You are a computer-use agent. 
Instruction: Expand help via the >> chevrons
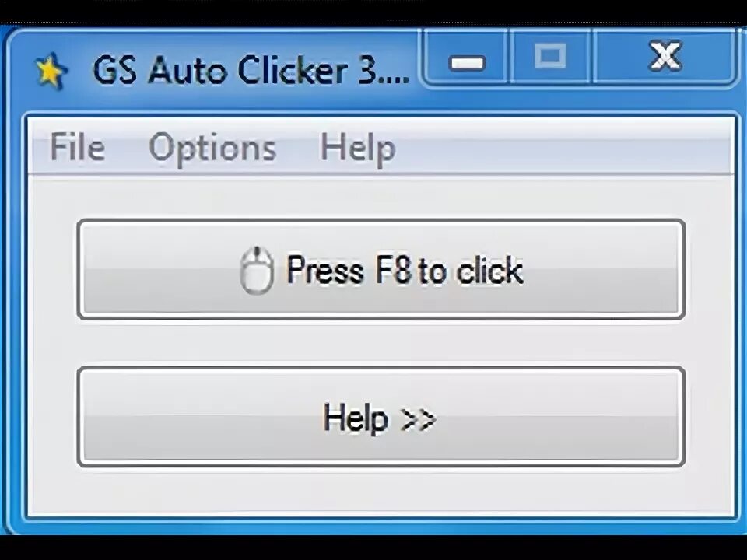coord(419,419)
